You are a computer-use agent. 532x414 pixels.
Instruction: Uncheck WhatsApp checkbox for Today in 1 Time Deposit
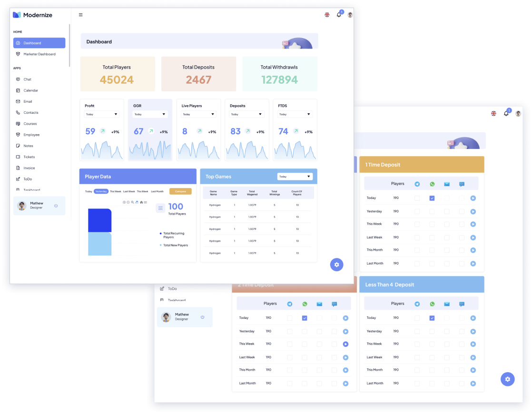(432, 198)
